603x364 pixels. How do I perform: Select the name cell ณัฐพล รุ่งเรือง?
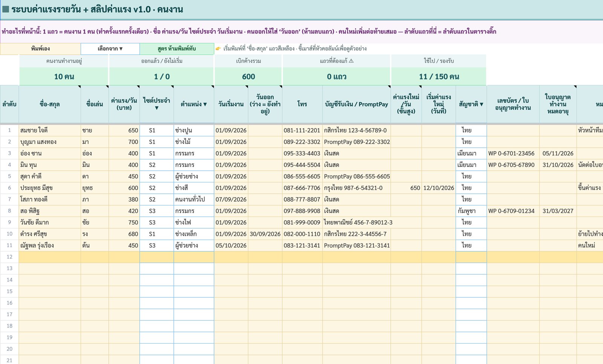pyautogui.click(x=50, y=246)
